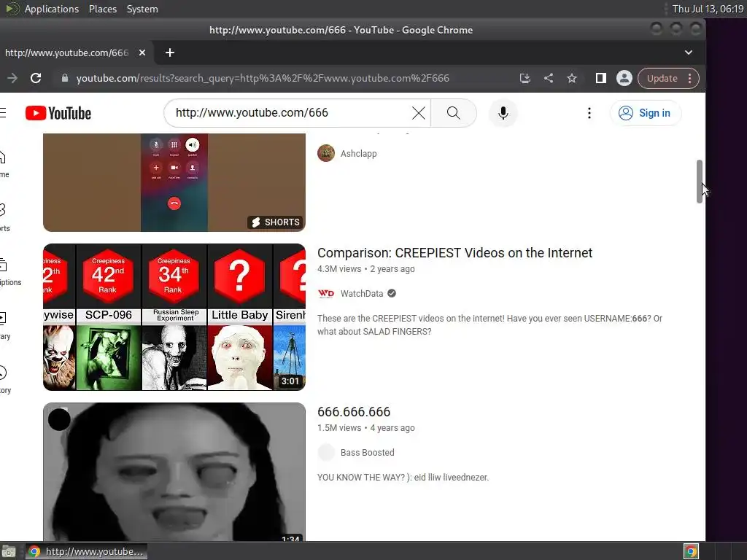Open the Bass Boosted channel name link
The width and height of the screenshot is (747, 560).
[368, 453]
